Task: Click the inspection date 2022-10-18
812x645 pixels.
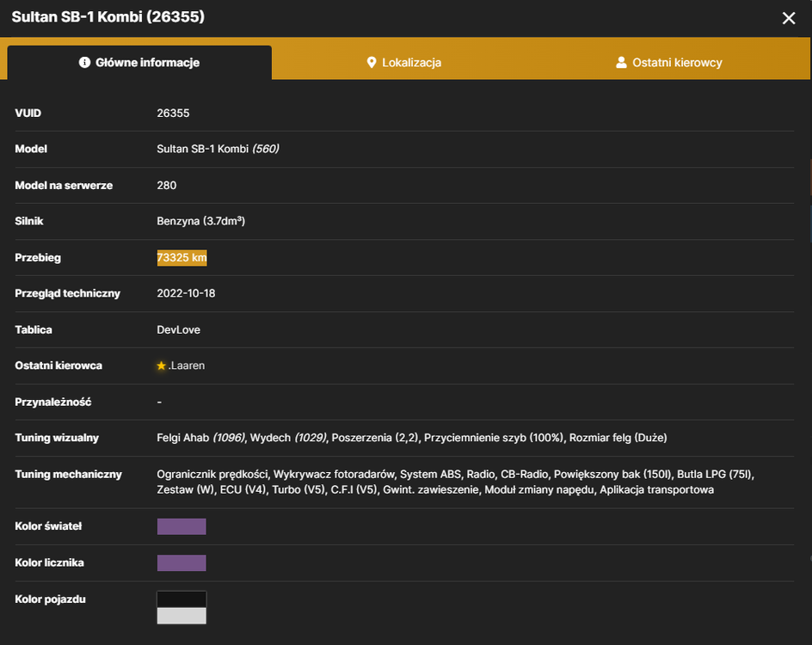Action: click(186, 293)
